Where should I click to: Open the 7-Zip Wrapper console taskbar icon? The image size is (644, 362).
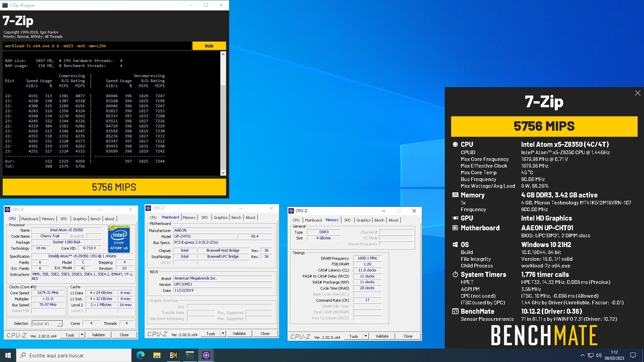pos(190,355)
